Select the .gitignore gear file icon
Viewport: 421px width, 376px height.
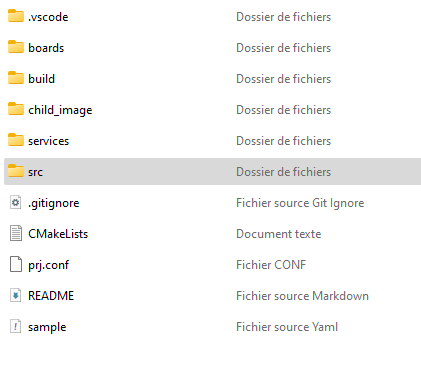16,202
